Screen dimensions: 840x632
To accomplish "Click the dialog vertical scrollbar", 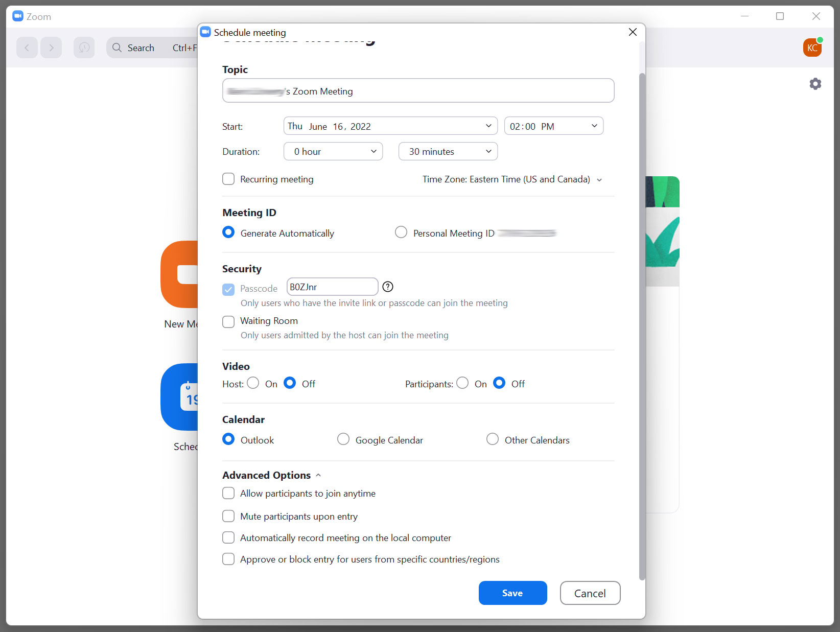I will (x=642, y=326).
